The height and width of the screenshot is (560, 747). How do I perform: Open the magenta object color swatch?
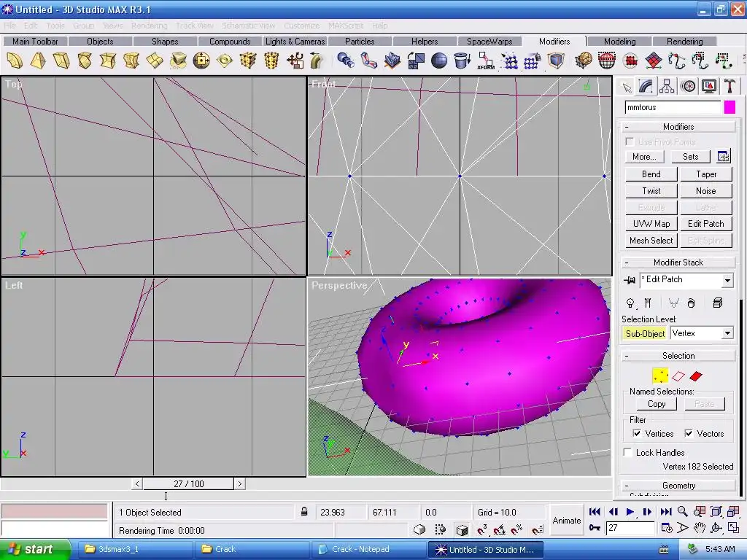point(729,108)
